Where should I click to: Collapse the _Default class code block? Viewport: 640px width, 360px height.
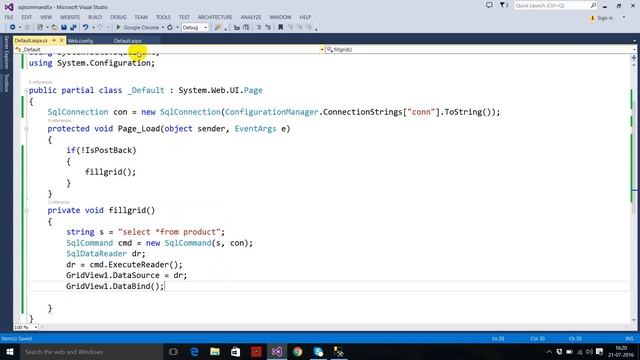pos(26,91)
